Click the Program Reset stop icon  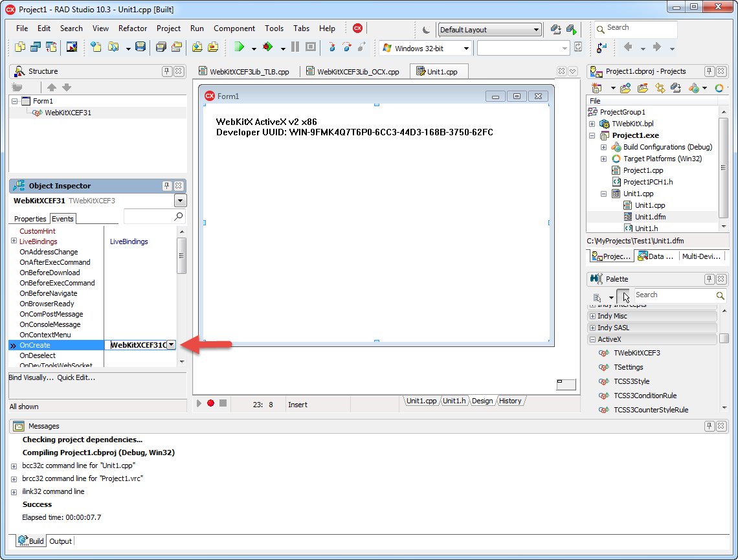click(311, 47)
